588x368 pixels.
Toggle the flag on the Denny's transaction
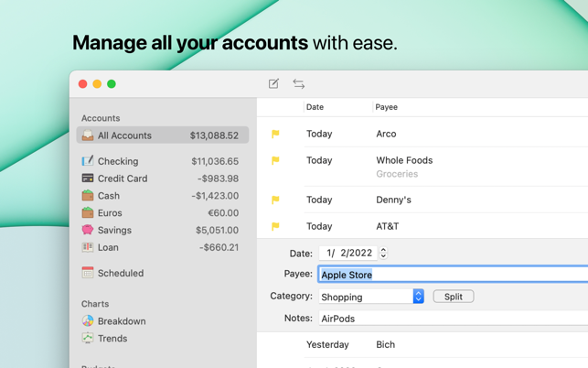(x=275, y=200)
